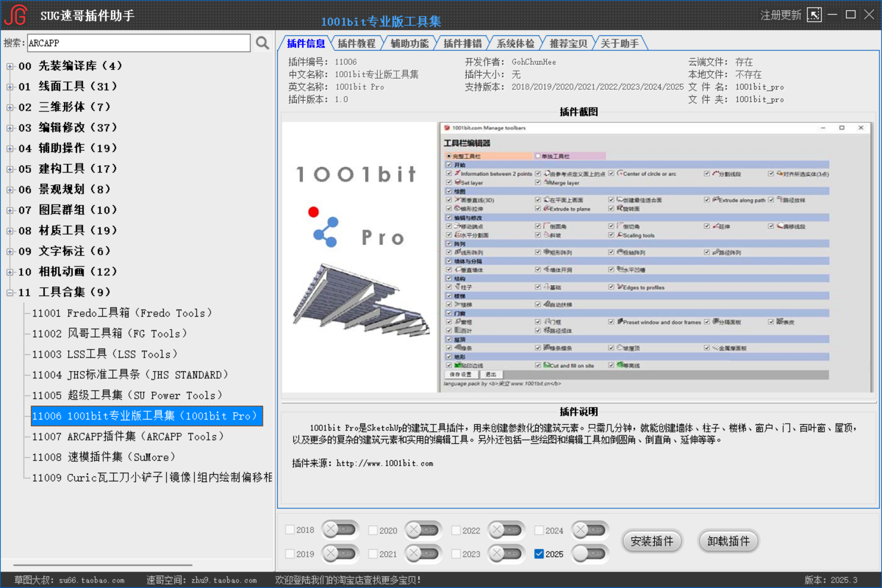The image size is (882, 588).
Task: Collapse the 11 工具合集 category
Action: pyautogui.click(x=10, y=293)
